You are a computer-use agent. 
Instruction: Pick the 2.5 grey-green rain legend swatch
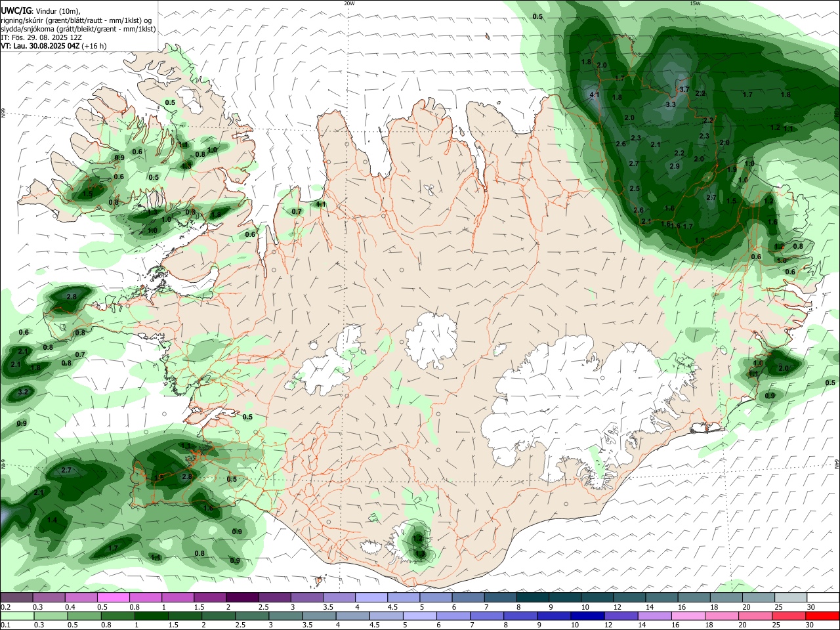point(251,616)
